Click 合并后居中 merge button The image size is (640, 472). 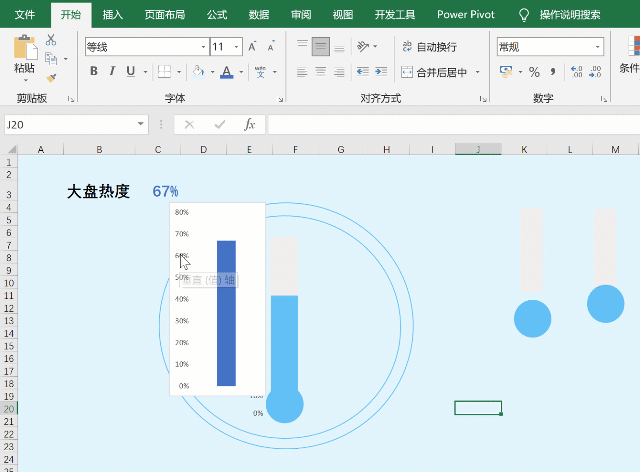click(434, 72)
